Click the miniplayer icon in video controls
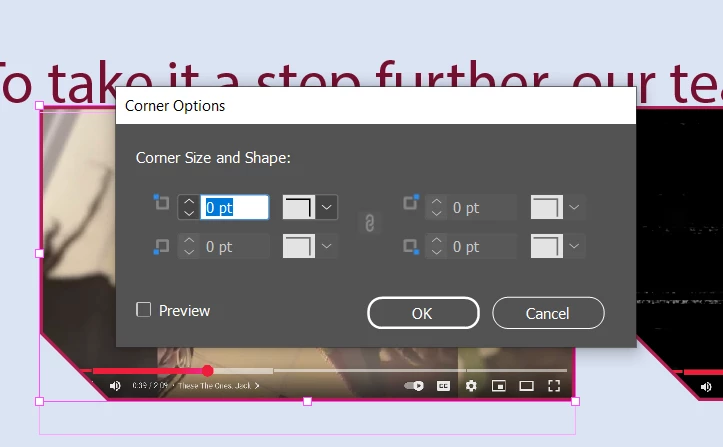The image size is (723, 447). (x=498, y=386)
